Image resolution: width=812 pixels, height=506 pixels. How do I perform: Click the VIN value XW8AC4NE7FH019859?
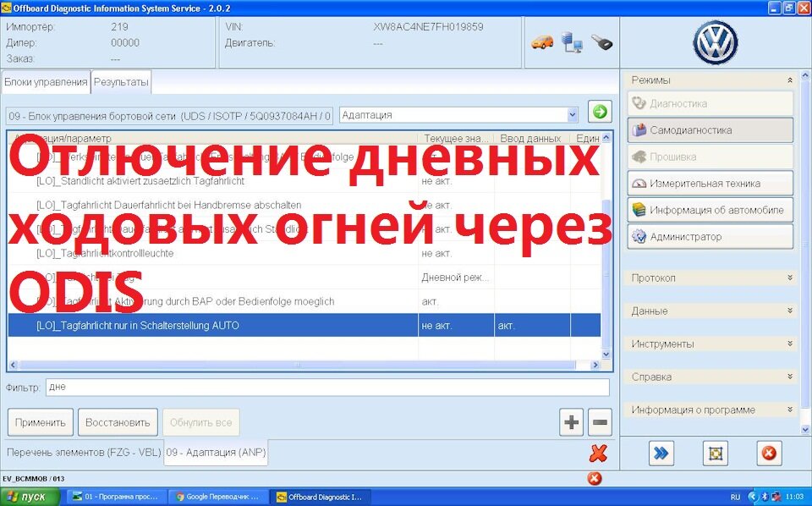(428, 27)
